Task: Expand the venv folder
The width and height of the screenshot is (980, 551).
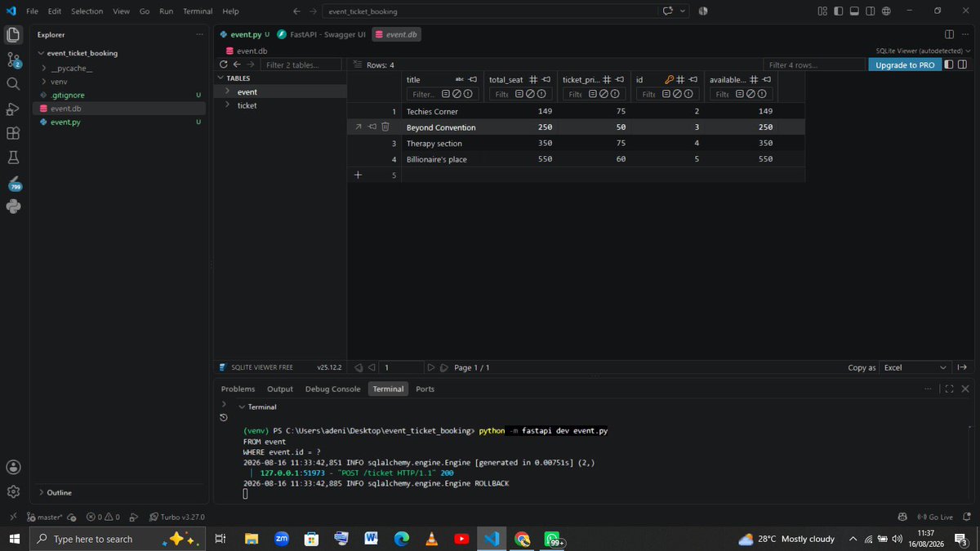Action: [x=43, y=82]
